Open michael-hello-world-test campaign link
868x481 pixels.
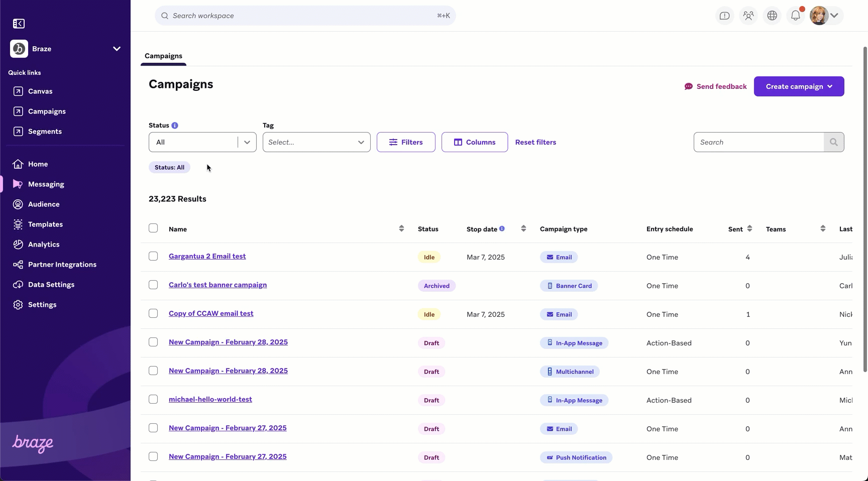(210, 399)
